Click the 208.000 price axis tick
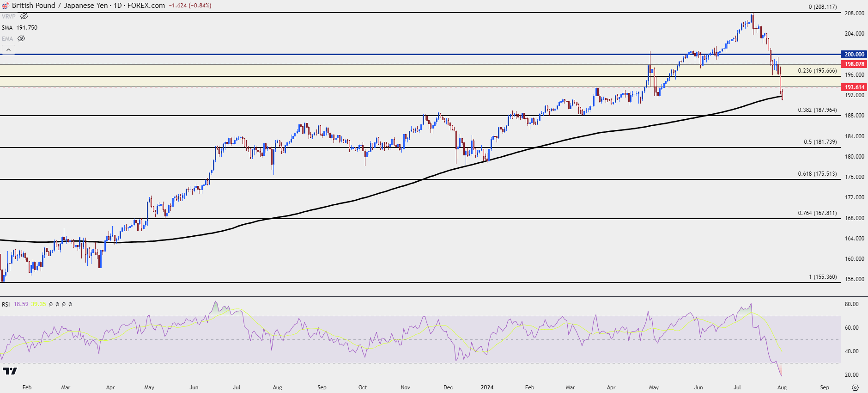868x393 pixels. click(x=854, y=13)
